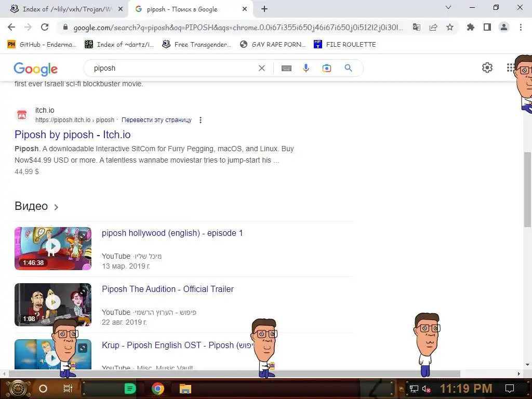Open the Start button on the taskbar
532x399 pixels.
(x=19, y=389)
